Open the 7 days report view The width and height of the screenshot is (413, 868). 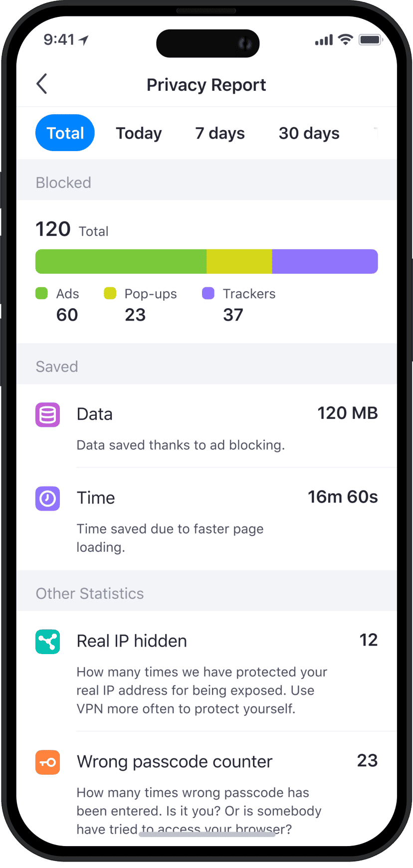219,133
